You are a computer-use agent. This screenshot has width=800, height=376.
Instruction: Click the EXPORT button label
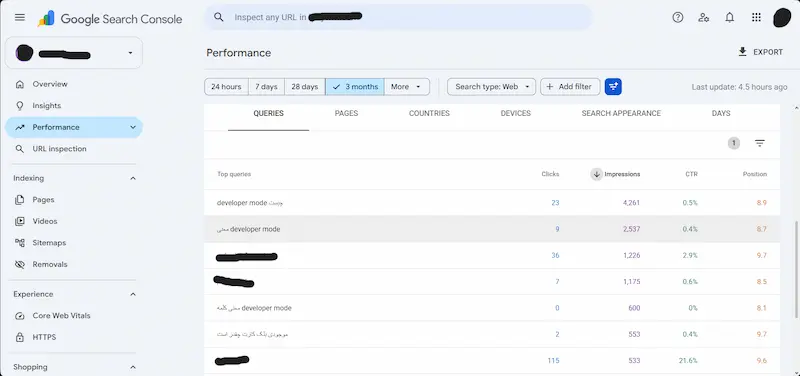tap(768, 52)
